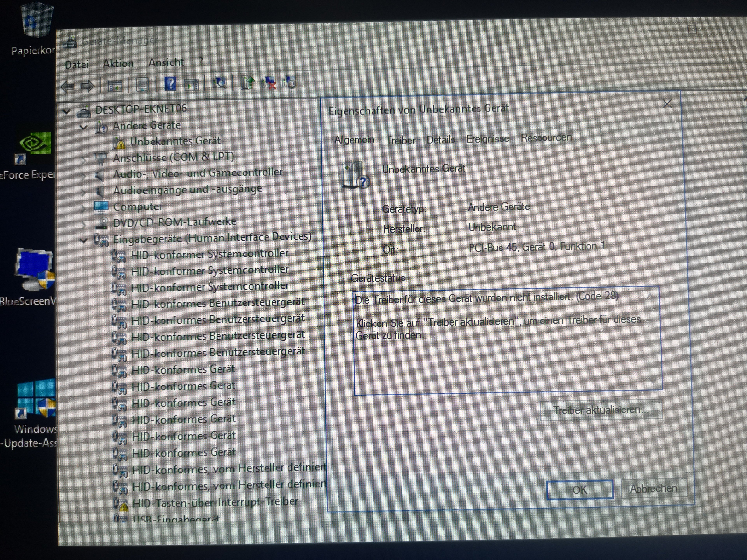Image resolution: width=747 pixels, height=560 pixels.
Task: Click the blue Help toolbar icon
Action: (x=170, y=84)
